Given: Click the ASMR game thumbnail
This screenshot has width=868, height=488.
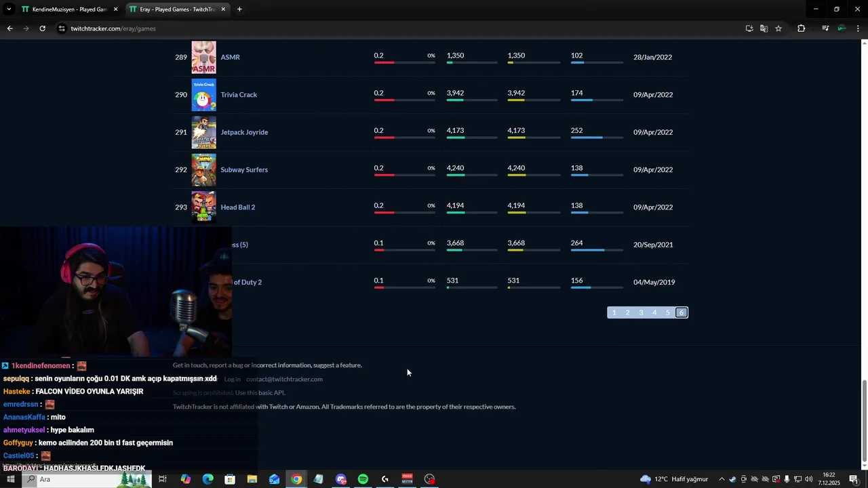Looking at the screenshot, I should coord(203,57).
